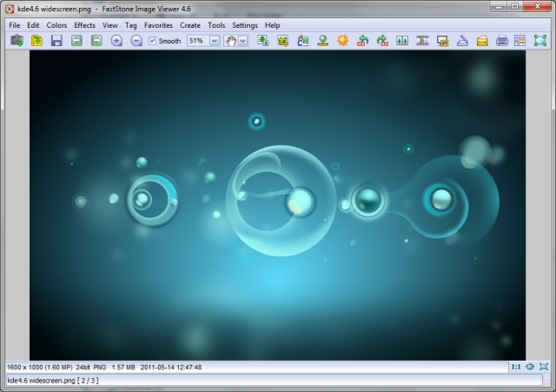Open the multi-monitor screens icon
556x392 pixels.
[x=442, y=41]
